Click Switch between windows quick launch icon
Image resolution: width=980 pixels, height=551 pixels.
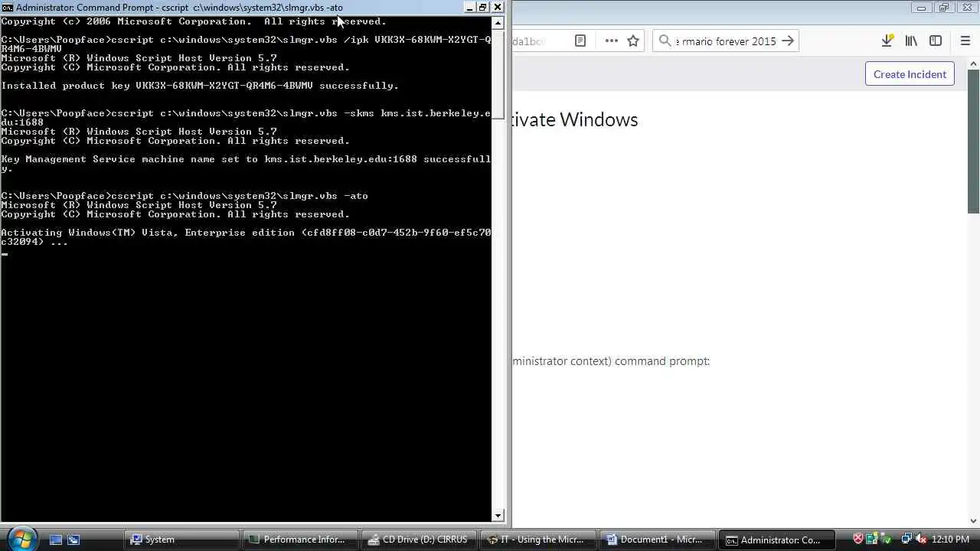pos(73,540)
